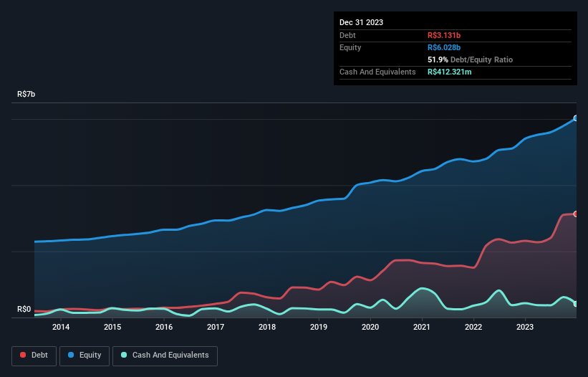Viewport: 588px width, 377px height.
Task: Click the 2019 x-axis label
Action: pos(319,327)
